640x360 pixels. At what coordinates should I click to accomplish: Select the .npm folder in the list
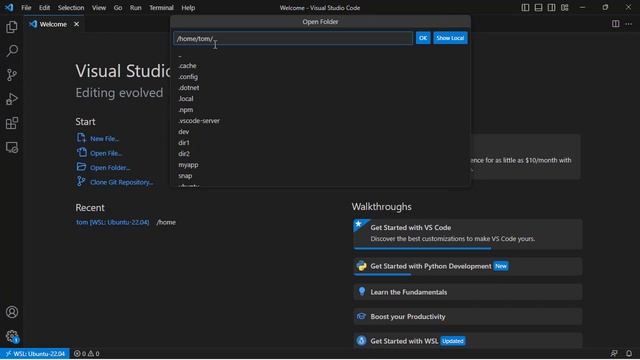click(320, 110)
